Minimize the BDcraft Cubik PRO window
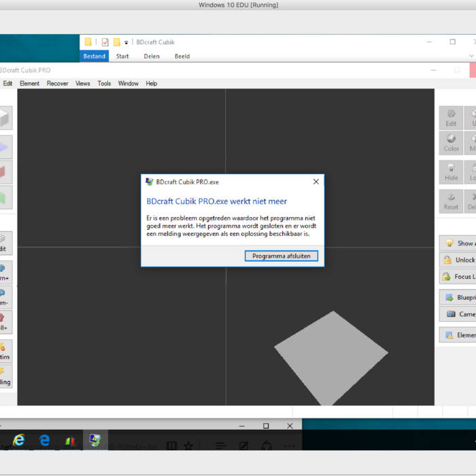The height and width of the screenshot is (476, 476). pyautogui.click(x=434, y=70)
